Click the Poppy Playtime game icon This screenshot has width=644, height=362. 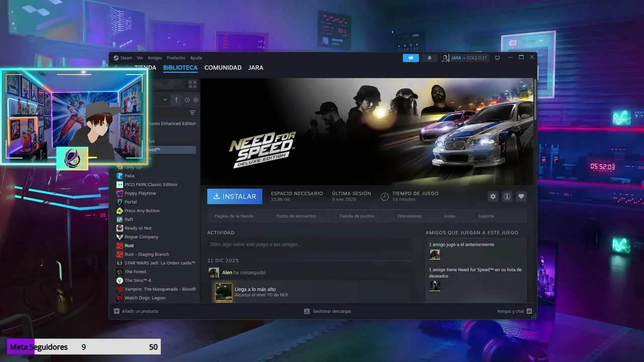point(120,193)
